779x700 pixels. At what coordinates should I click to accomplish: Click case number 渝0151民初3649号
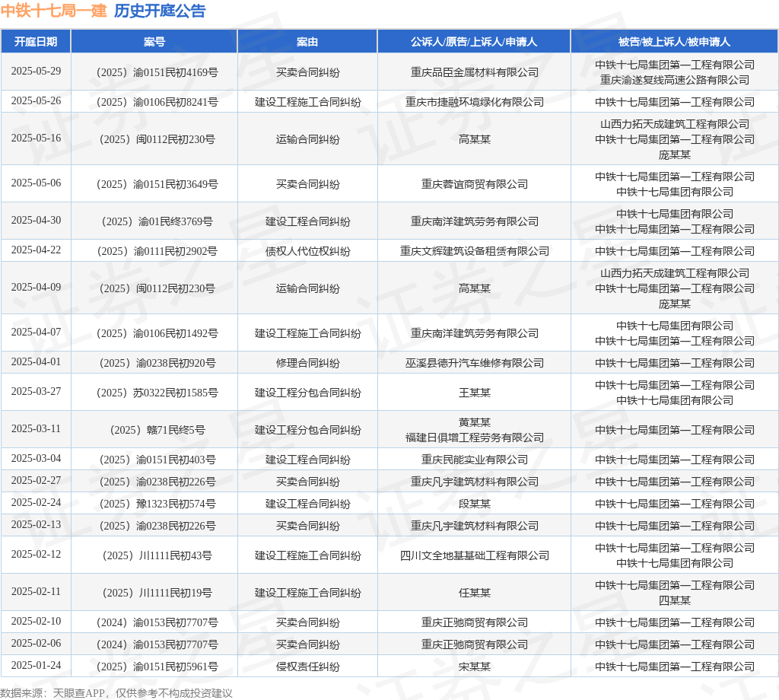coord(157,184)
